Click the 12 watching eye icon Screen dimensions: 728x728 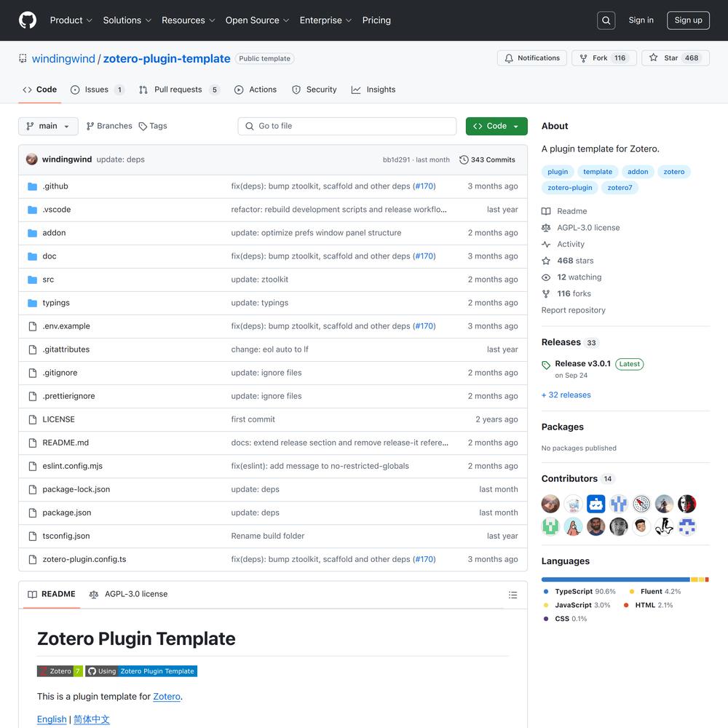coord(546,277)
